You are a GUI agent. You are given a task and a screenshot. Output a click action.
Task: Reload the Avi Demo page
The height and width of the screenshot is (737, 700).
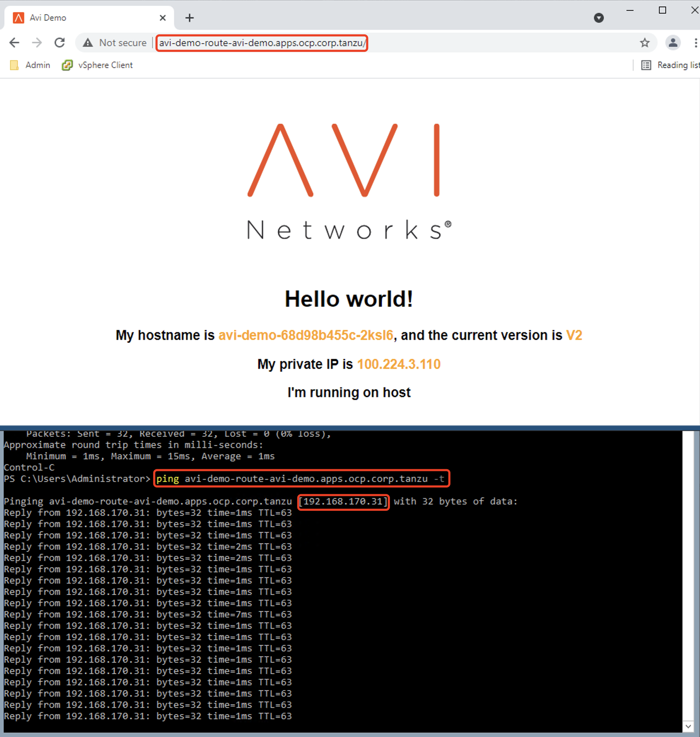(x=60, y=42)
